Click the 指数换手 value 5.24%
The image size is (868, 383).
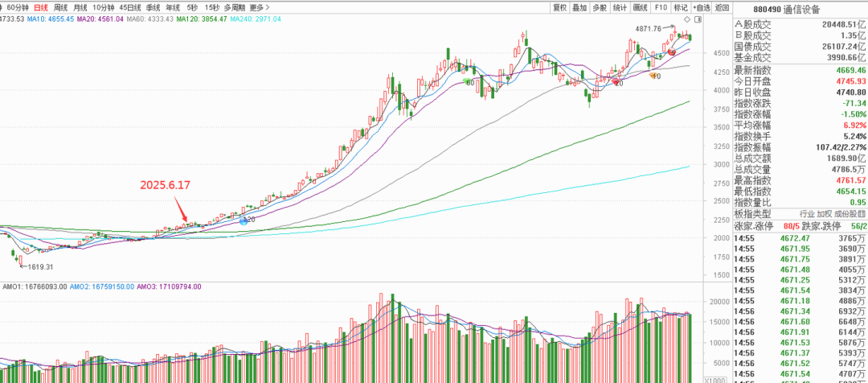[853, 136]
